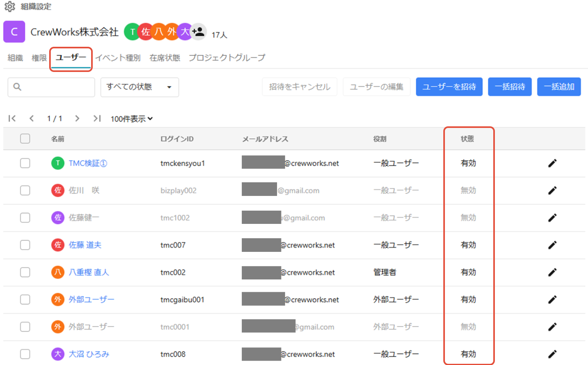588x365 pixels.
Task: Click the 名前 column header
Action: 58,139
